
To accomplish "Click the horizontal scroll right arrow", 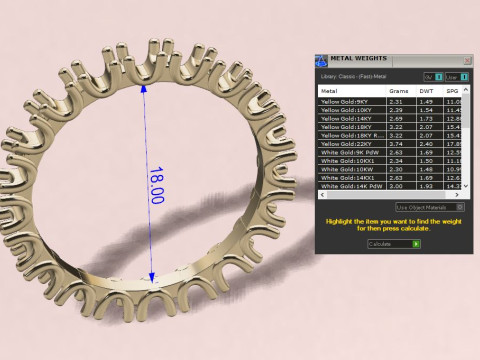I will tap(457, 195).
